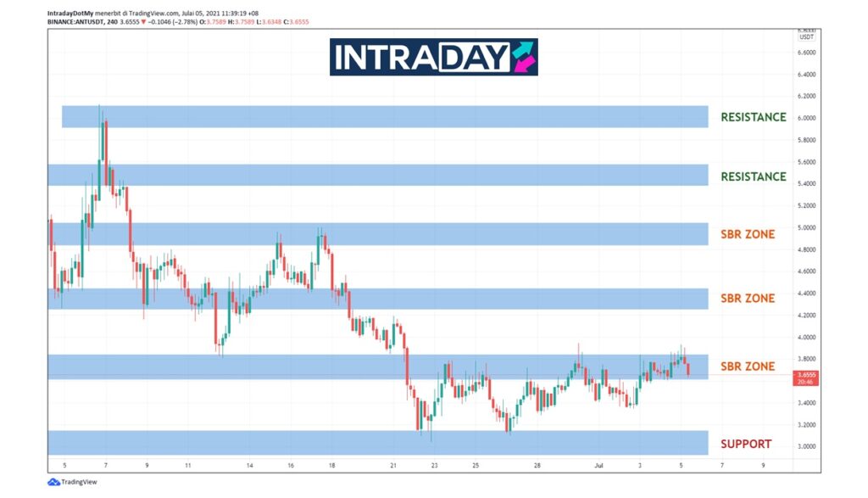Viewport: 868px width, 498px height.
Task: Click the blue support band at 3.0000
Action: [x=377, y=443]
